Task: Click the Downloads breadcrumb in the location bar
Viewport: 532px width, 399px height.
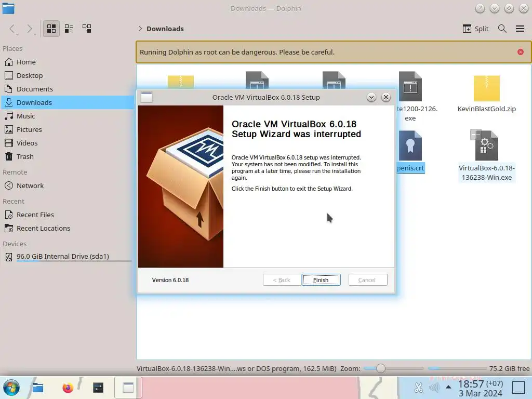Action: pyautogui.click(x=165, y=29)
